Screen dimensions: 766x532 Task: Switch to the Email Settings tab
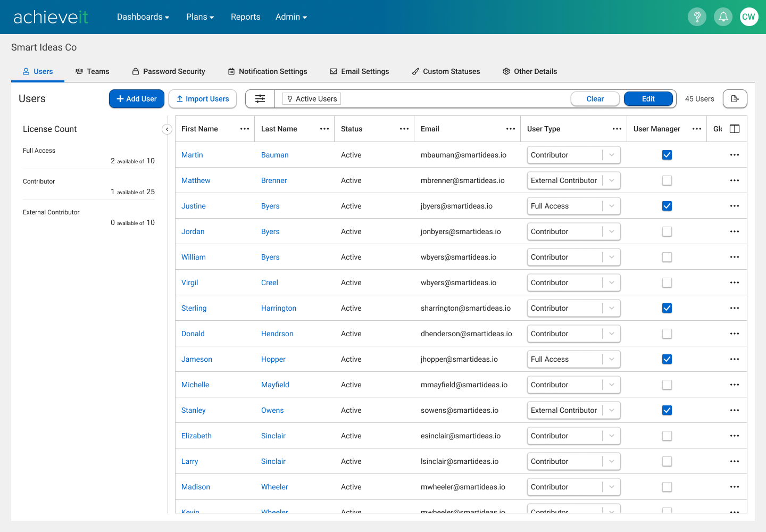point(360,71)
